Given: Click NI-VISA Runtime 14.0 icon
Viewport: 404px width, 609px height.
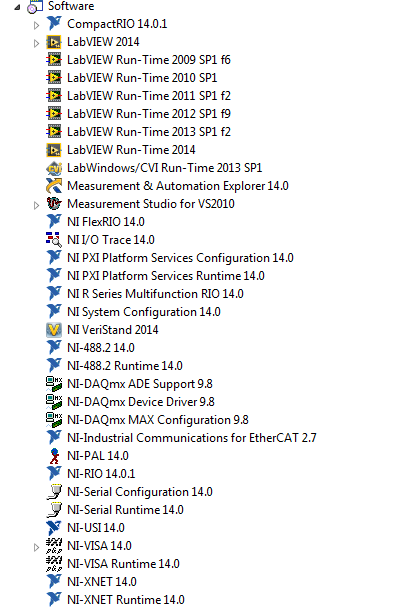Looking at the screenshot, I should [54, 564].
